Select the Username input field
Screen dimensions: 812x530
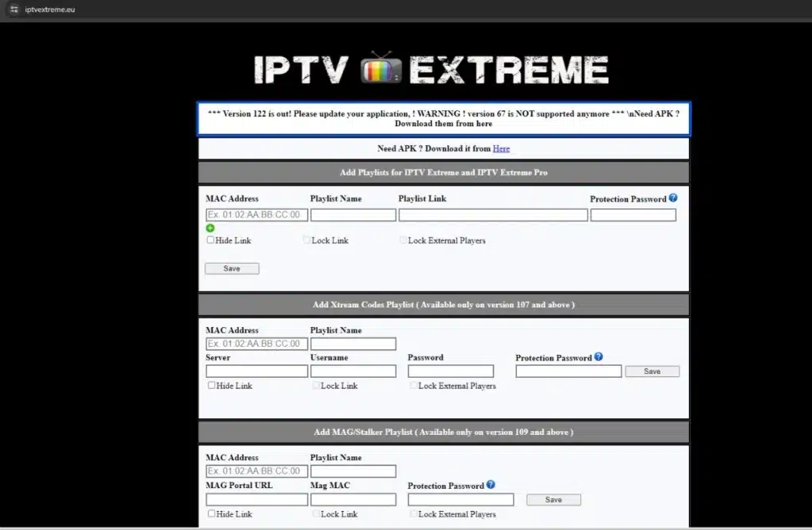353,371
